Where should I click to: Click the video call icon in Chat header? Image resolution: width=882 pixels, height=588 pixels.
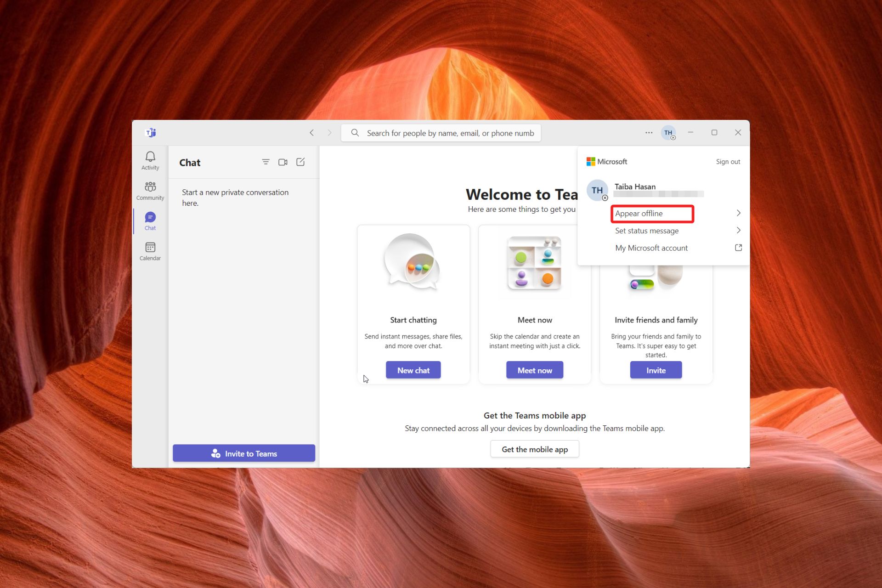(x=283, y=162)
